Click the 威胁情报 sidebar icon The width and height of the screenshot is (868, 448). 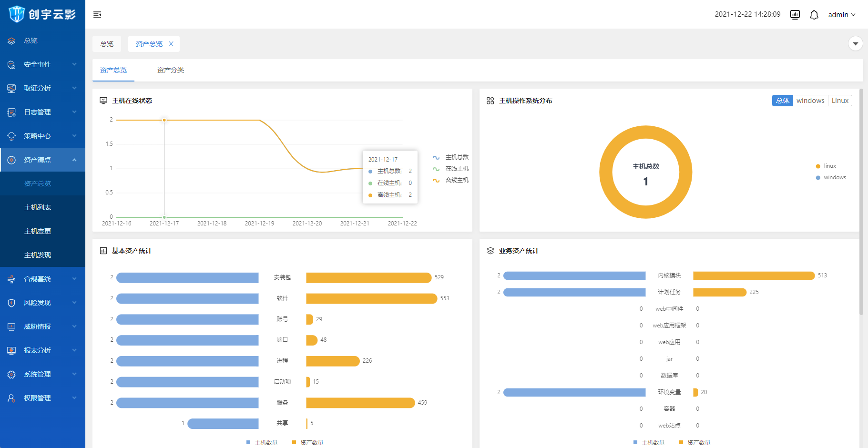point(11,327)
